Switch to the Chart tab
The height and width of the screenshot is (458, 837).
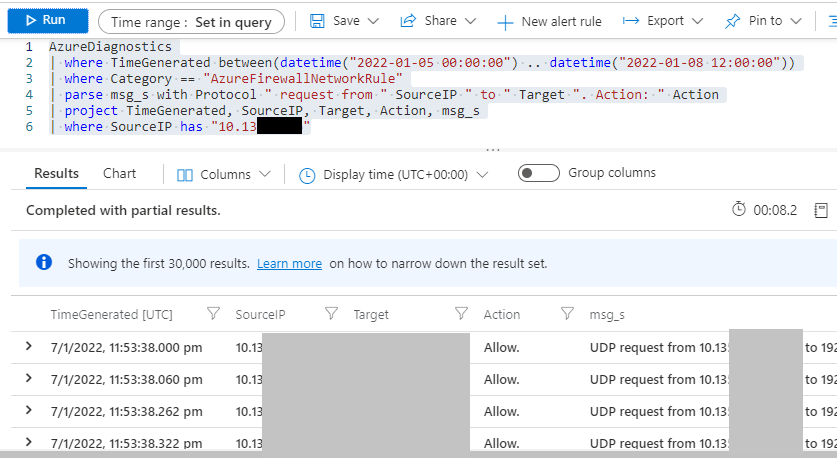[119, 174]
